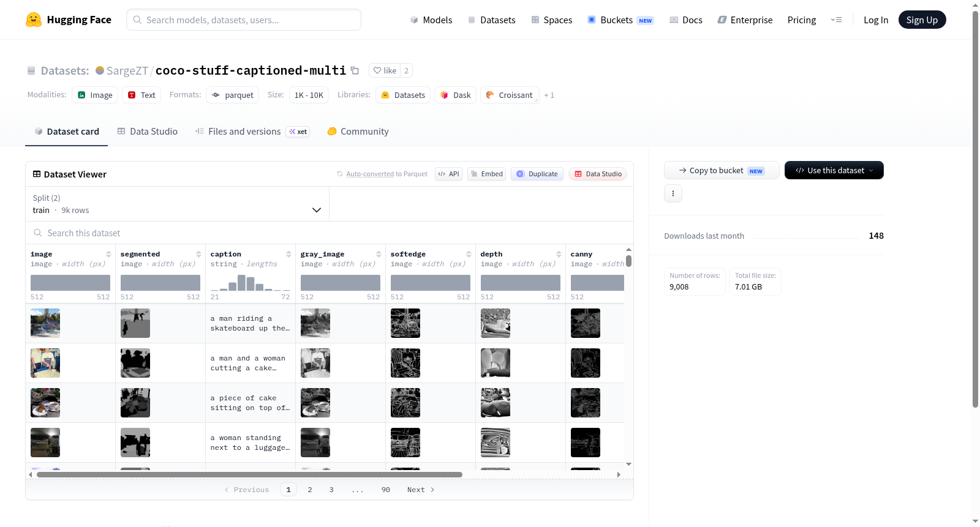Screen dimensions: 980x527
Task: Click the Hugging Face logo icon
Action: tap(34, 20)
